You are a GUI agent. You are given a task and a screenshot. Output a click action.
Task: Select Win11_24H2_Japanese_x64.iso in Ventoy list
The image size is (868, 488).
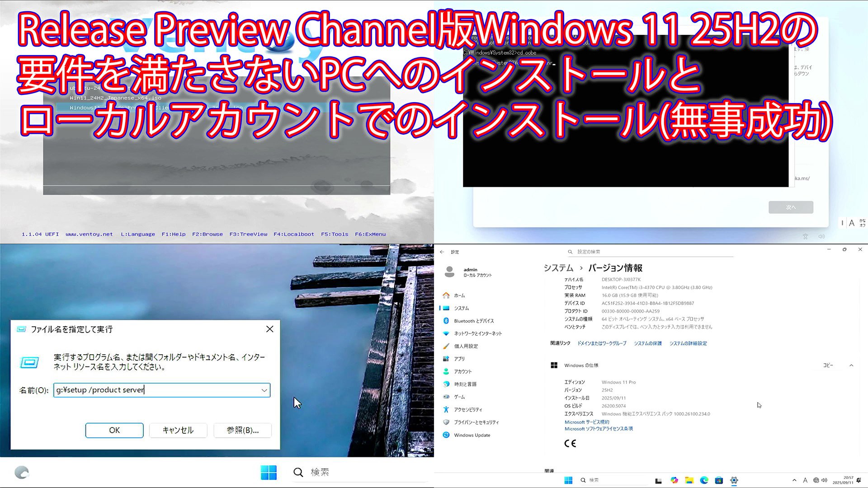(x=115, y=98)
